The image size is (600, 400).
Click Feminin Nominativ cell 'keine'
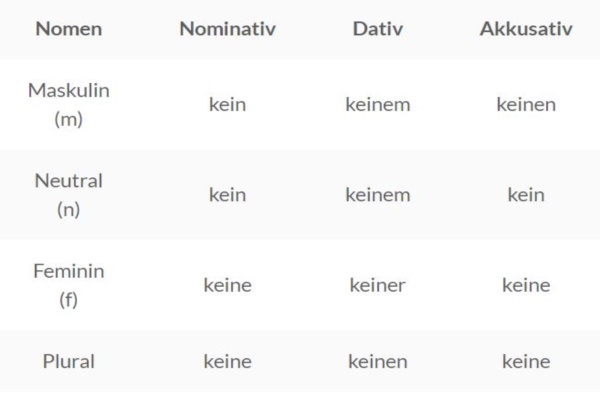click(x=227, y=285)
